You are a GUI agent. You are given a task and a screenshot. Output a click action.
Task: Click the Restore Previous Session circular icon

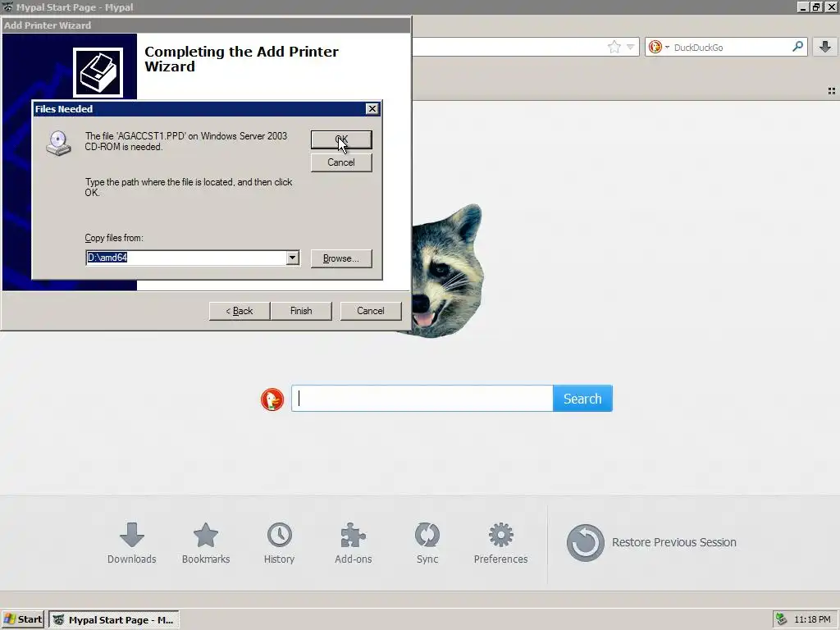tap(585, 543)
